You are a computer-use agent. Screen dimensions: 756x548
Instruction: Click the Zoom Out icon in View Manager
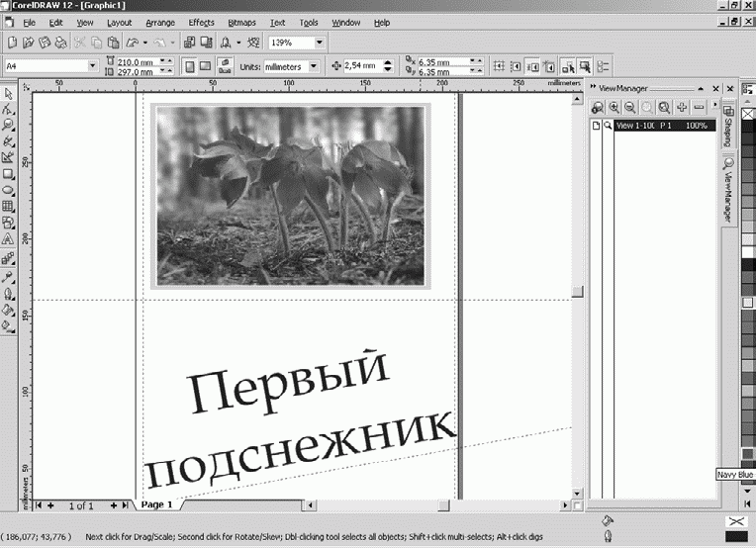[x=630, y=107]
